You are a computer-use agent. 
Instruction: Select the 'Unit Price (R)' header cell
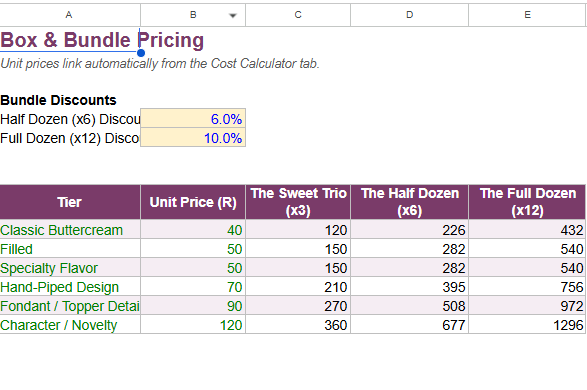193,202
